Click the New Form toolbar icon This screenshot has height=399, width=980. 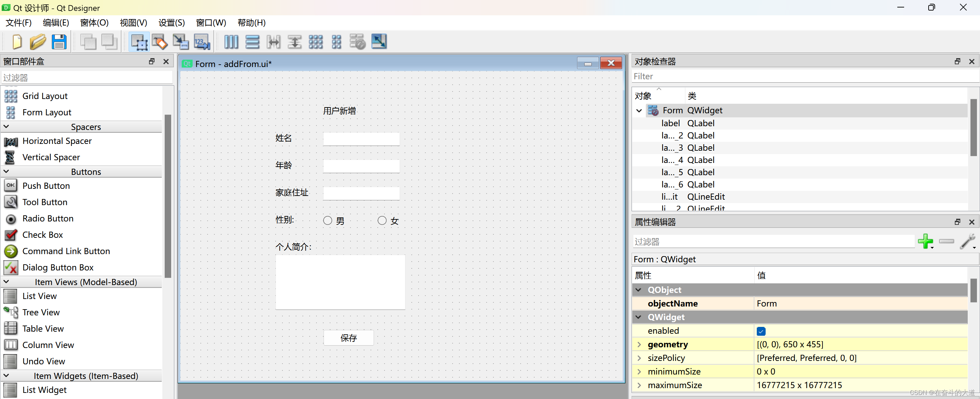coord(17,42)
